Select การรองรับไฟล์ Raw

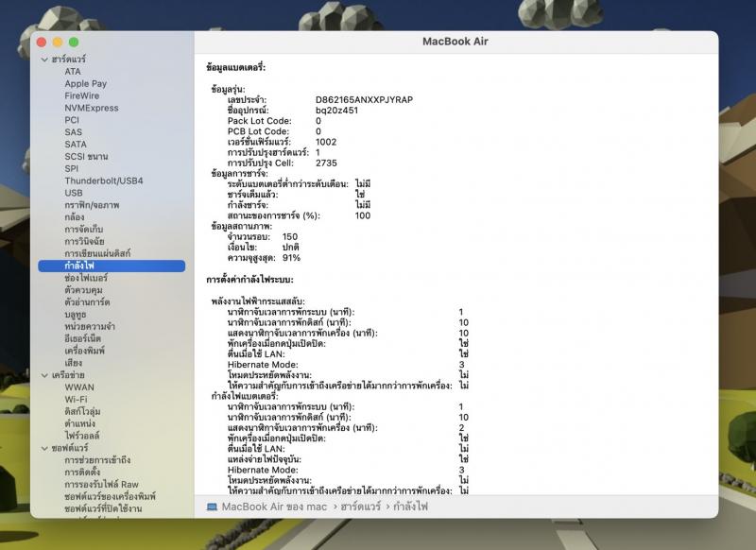[101, 484]
